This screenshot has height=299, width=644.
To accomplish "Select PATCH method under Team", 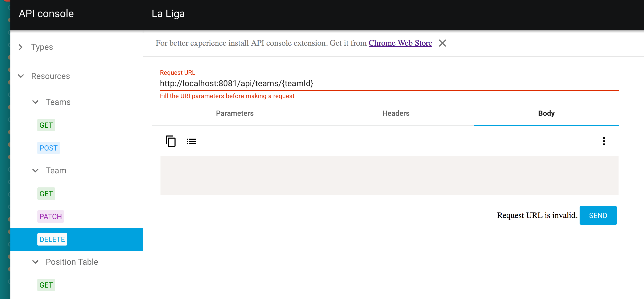I will [x=50, y=216].
